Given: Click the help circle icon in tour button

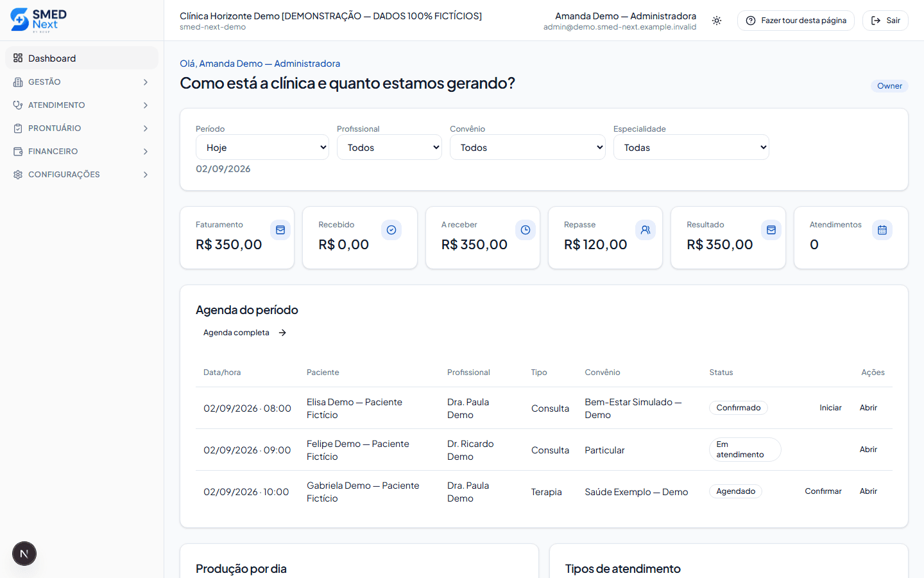Looking at the screenshot, I should (x=751, y=21).
